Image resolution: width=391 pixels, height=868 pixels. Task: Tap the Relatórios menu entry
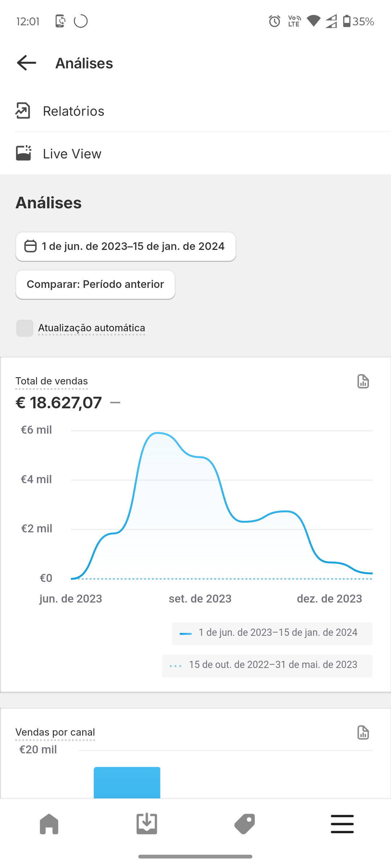coord(73,111)
